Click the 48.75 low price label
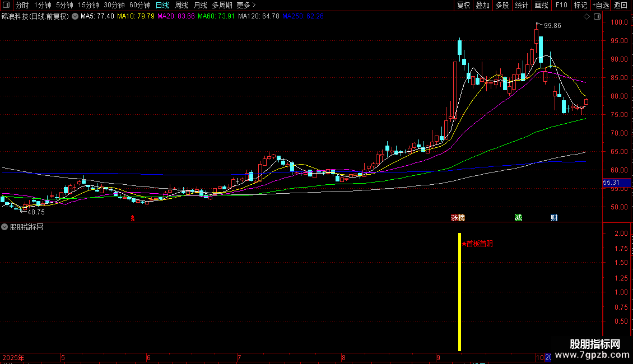Image resolution: width=633 pixels, height=364 pixels. point(36,212)
